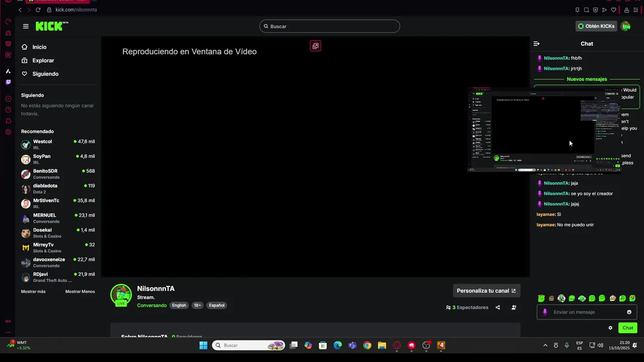The width and height of the screenshot is (644, 362).
Task: Click the Windows taskbar Buscar search box
Action: [249, 345]
